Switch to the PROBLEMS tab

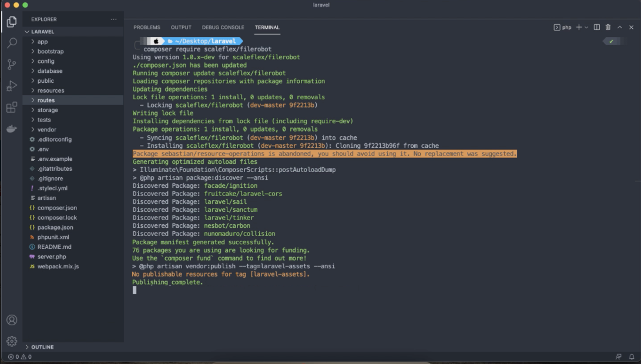coord(146,28)
